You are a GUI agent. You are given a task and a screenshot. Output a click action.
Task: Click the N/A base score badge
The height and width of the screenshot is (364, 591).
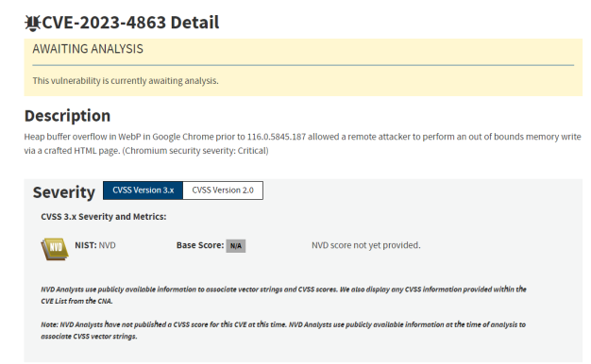point(236,246)
